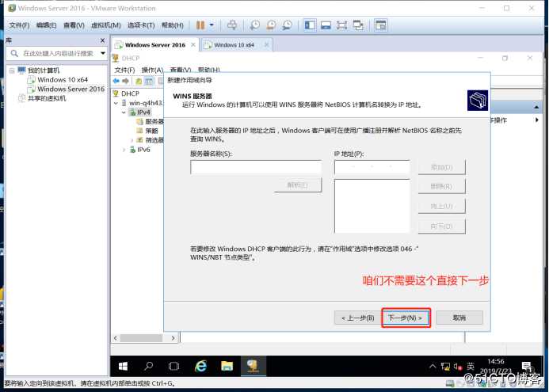Image resolution: width=549 pixels, height=392 pixels.
Task: Expand the 筛选器 tree node
Action: click(x=132, y=140)
